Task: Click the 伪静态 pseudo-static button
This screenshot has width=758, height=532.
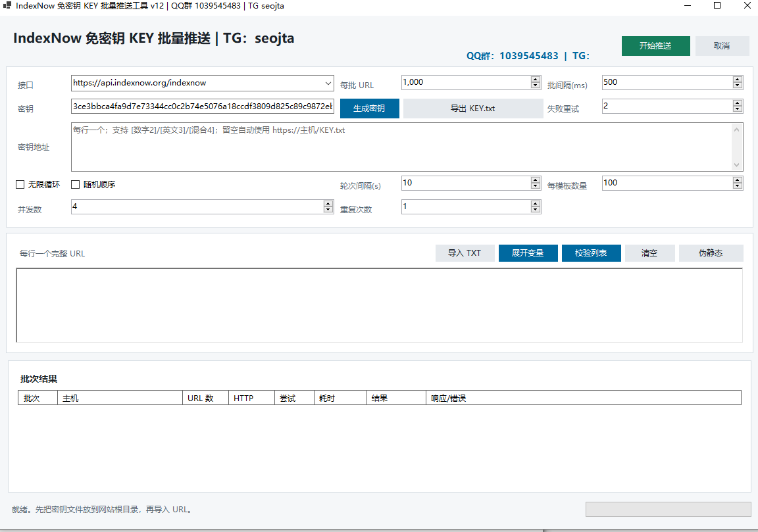Action: point(711,253)
